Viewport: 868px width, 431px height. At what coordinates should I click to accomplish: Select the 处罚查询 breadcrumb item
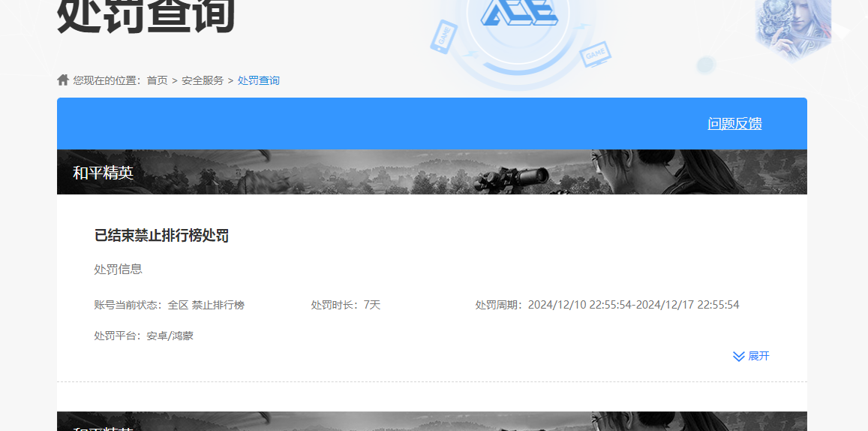259,80
